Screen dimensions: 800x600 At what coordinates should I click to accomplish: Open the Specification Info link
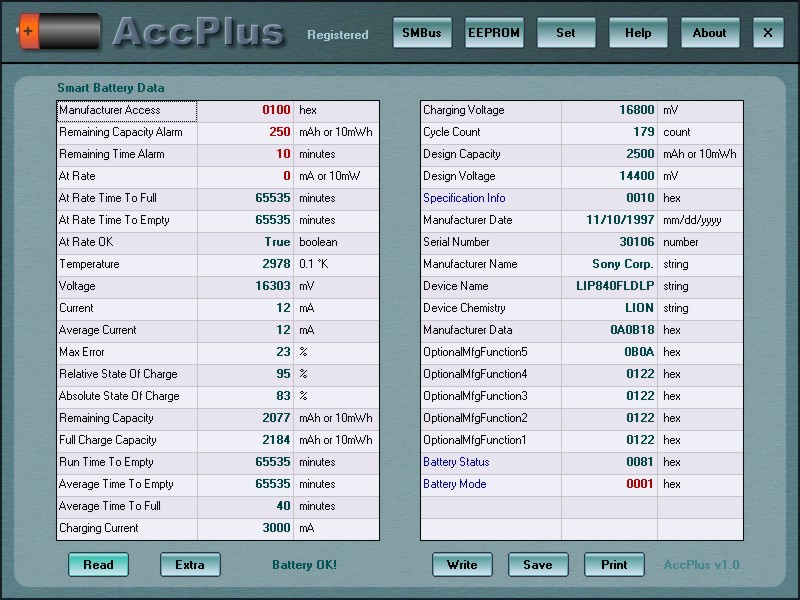tap(464, 198)
